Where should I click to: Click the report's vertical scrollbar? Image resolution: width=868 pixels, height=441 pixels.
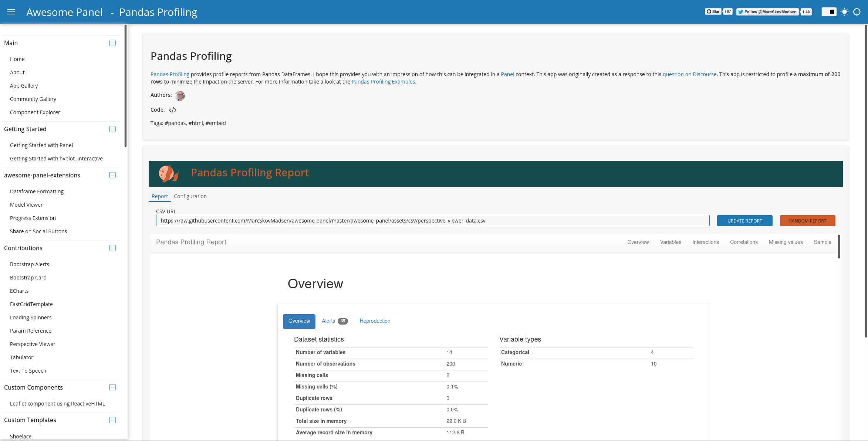[839, 247]
